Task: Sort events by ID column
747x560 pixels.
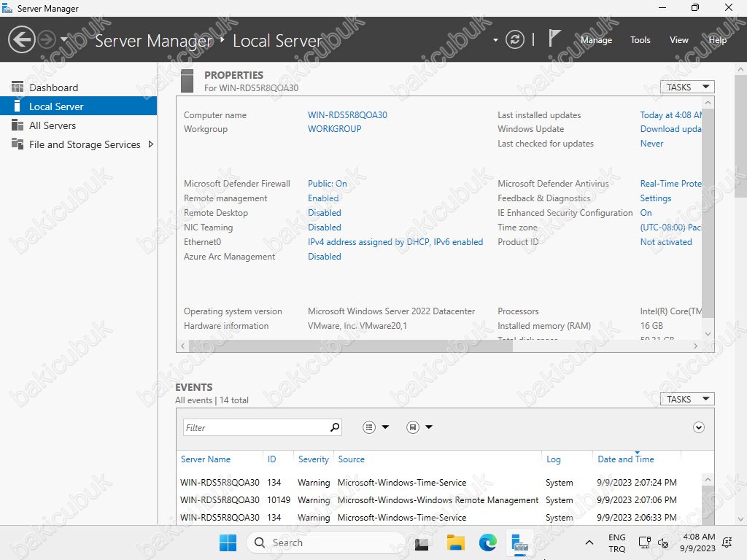Action: point(271,459)
